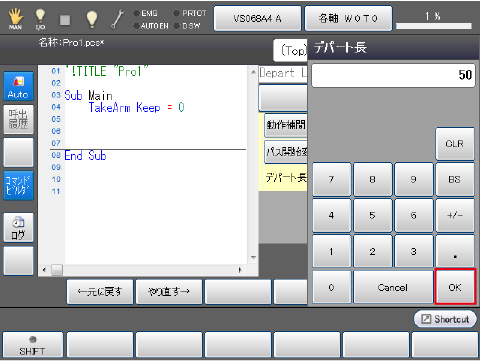
Task: Tap keypad digit 7
Action: 332,179
